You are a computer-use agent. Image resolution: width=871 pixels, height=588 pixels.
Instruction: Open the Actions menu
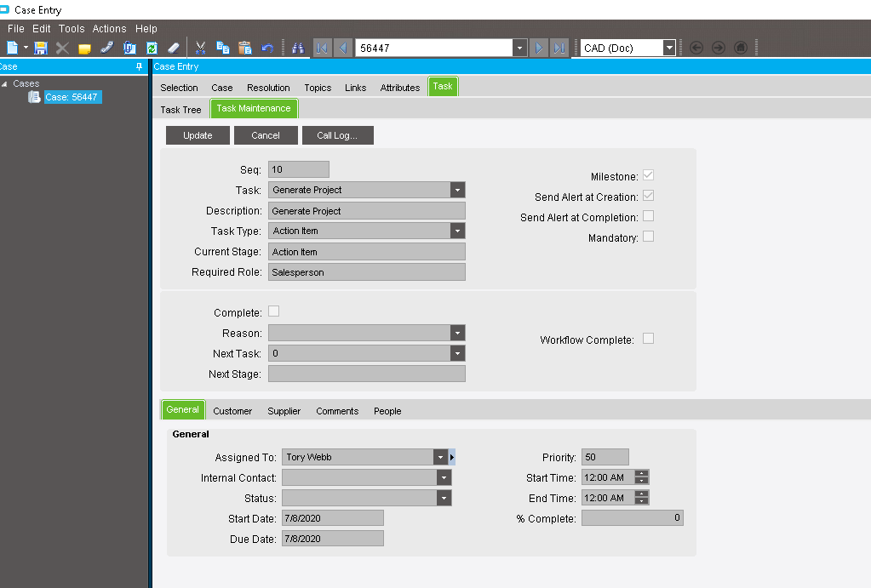click(x=110, y=28)
